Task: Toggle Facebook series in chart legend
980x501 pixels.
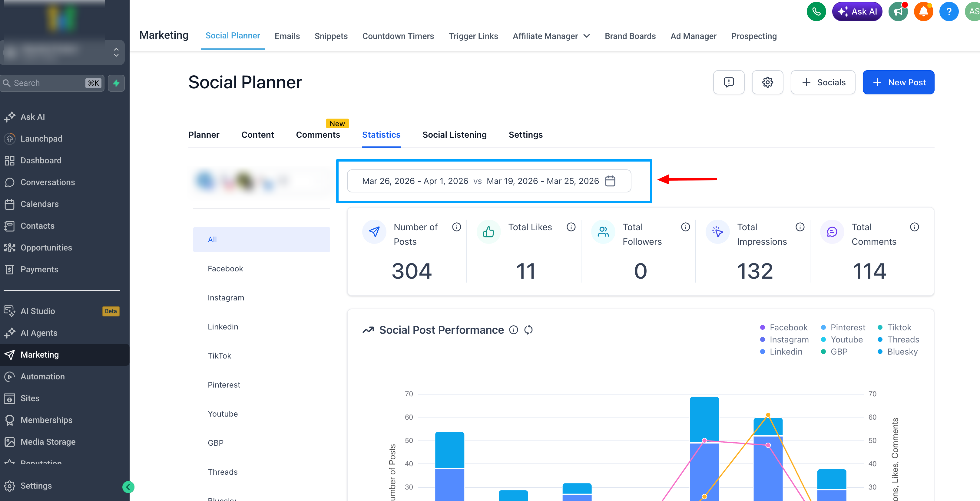Action: tap(784, 327)
